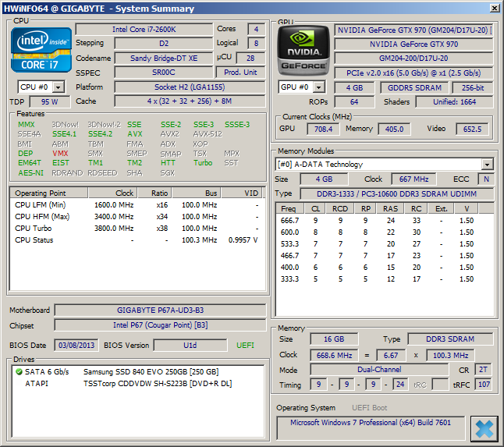Select the TSSTcorp CDDVDW SH-S223B drive entry
The height and width of the screenshot is (447, 504).
(137, 384)
